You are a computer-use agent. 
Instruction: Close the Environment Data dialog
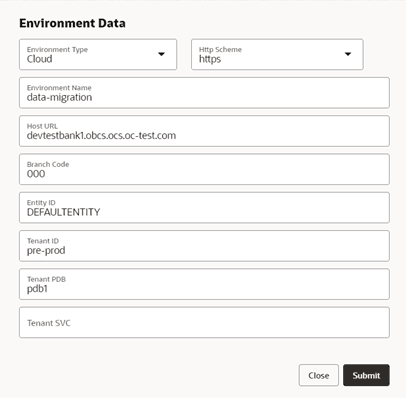tap(319, 375)
